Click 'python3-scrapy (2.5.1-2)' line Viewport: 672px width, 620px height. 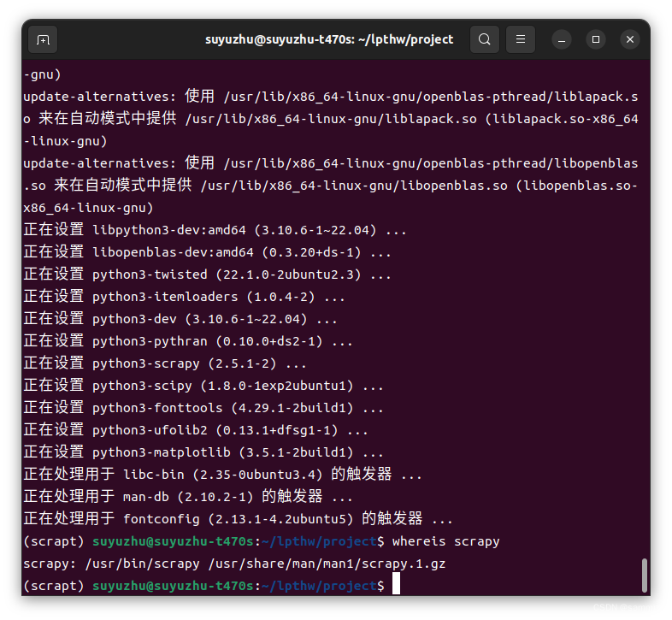(165, 363)
